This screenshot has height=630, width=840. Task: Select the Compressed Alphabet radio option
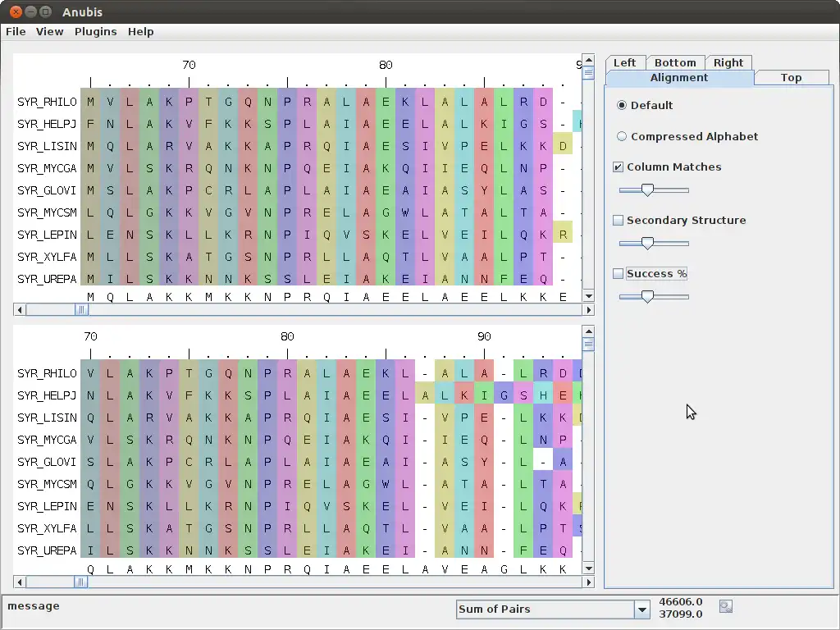tap(622, 137)
